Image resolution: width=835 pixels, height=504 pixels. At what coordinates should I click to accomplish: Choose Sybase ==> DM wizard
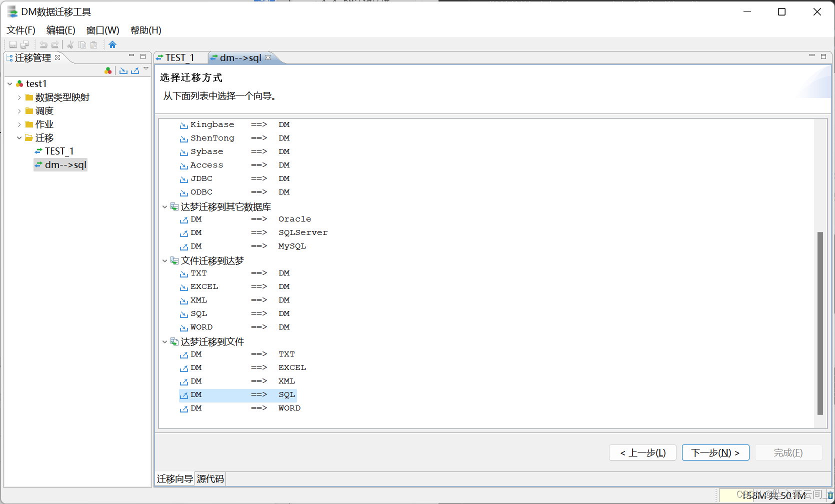234,151
